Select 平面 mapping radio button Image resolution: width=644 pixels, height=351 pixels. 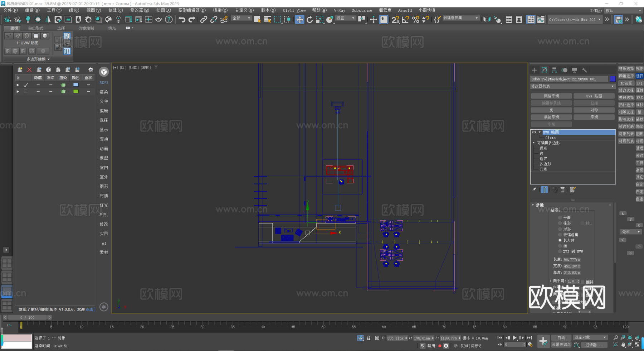point(560,217)
